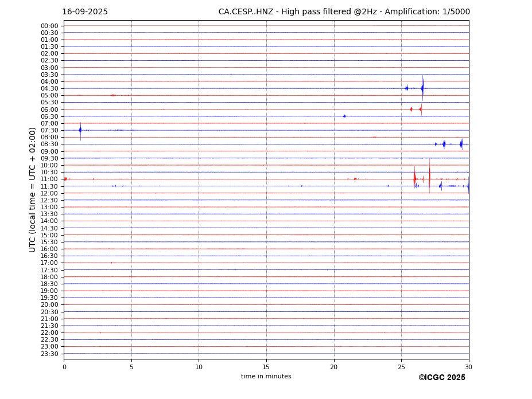Click the blue burst near minute 28 on 08:30 trace
The image size is (532, 399).
444,144
